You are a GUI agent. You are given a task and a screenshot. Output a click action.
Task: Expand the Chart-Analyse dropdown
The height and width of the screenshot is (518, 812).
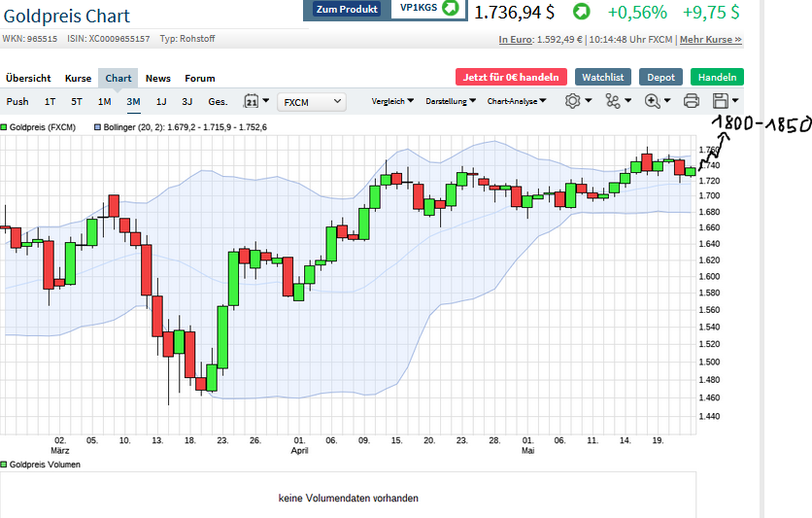point(517,100)
